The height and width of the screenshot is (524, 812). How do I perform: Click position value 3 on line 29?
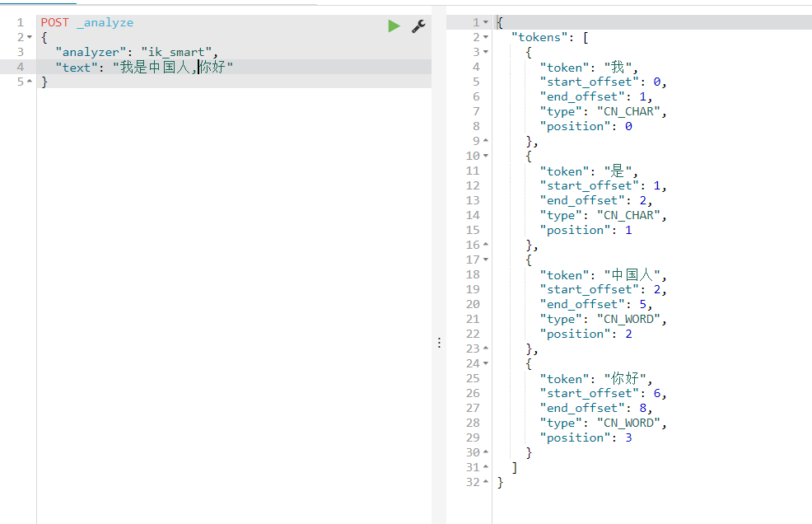coord(628,437)
